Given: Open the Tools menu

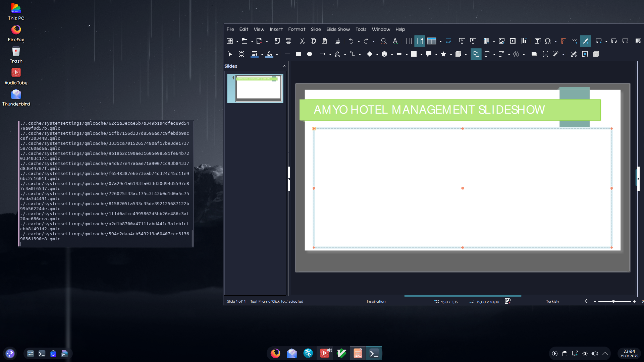Looking at the screenshot, I should [x=361, y=29].
